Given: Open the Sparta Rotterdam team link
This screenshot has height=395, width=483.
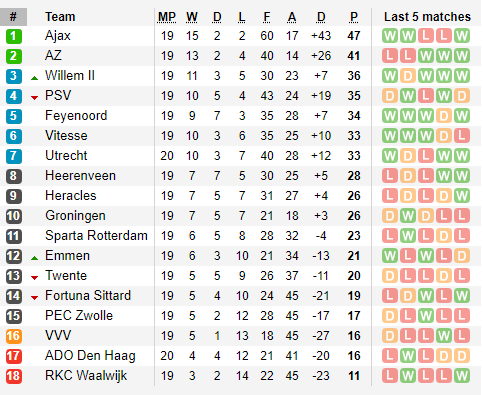Looking at the screenshot, I should click(x=96, y=236).
